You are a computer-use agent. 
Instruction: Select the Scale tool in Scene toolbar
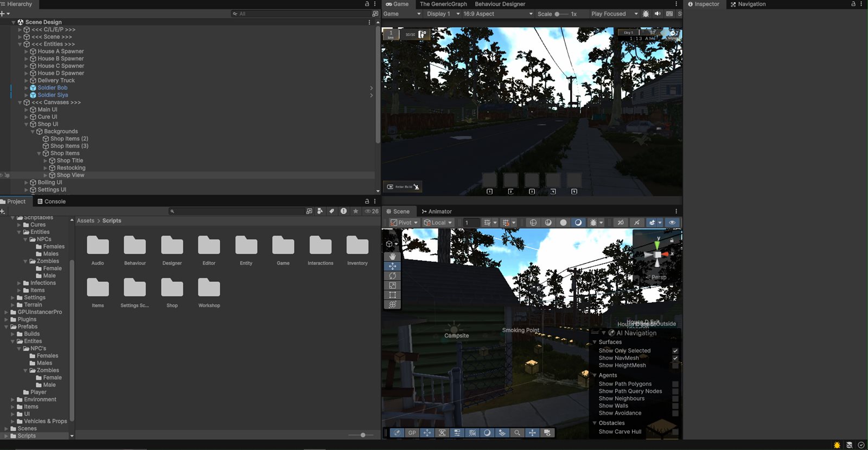tap(392, 285)
